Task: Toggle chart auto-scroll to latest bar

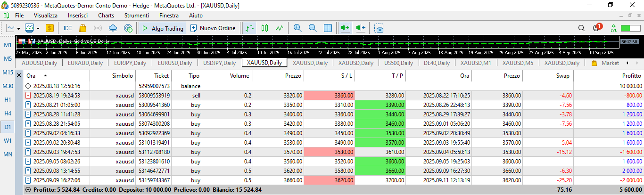Action: pyautogui.click(x=346, y=28)
